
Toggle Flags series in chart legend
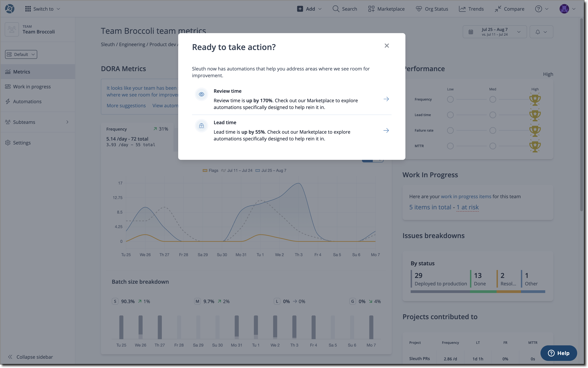point(210,170)
